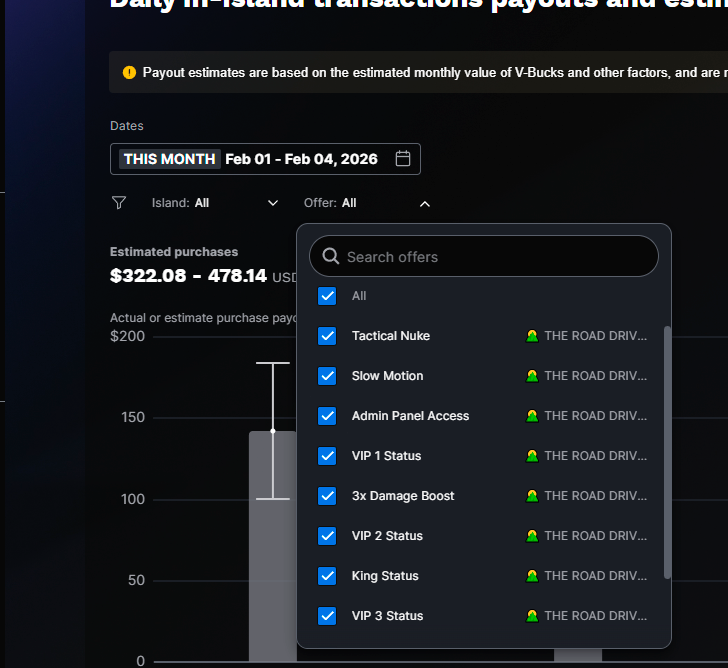Click THE ROAD DRIV... text in Tactical Nuke row
728x668 pixels.
coord(596,336)
